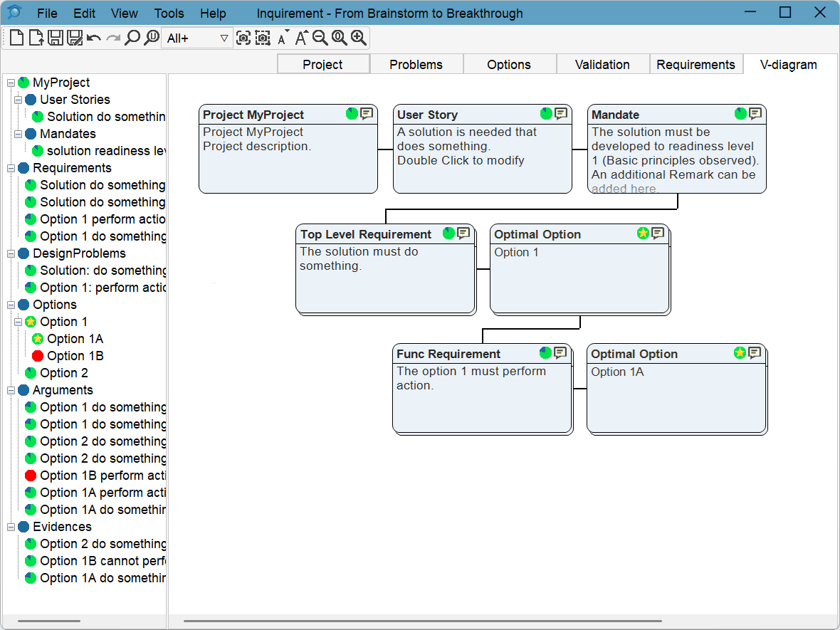
Task: Click the magnifier with U search icon
Action: pyautogui.click(x=152, y=38)
